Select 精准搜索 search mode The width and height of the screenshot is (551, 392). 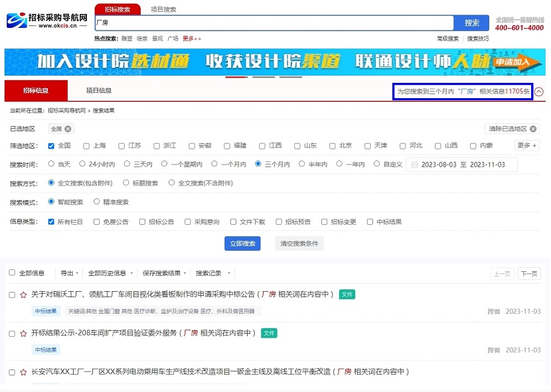click(x=97, y=202)
